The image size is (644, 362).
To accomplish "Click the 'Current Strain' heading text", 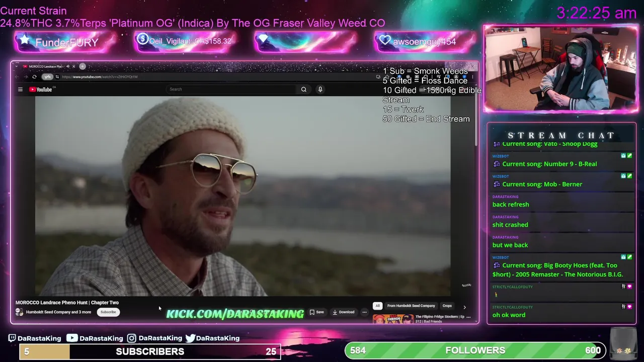I will click(x=33, y=11).
